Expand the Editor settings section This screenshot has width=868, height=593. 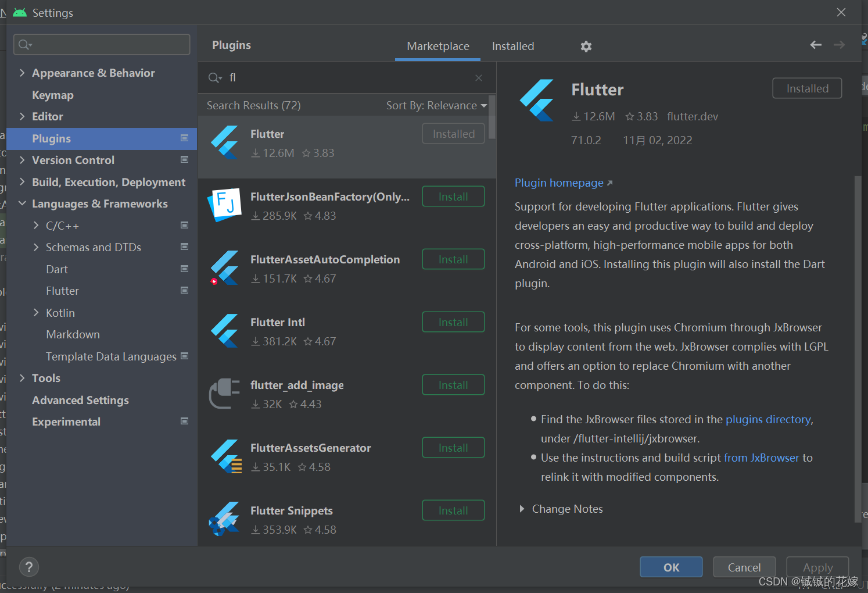22,116
